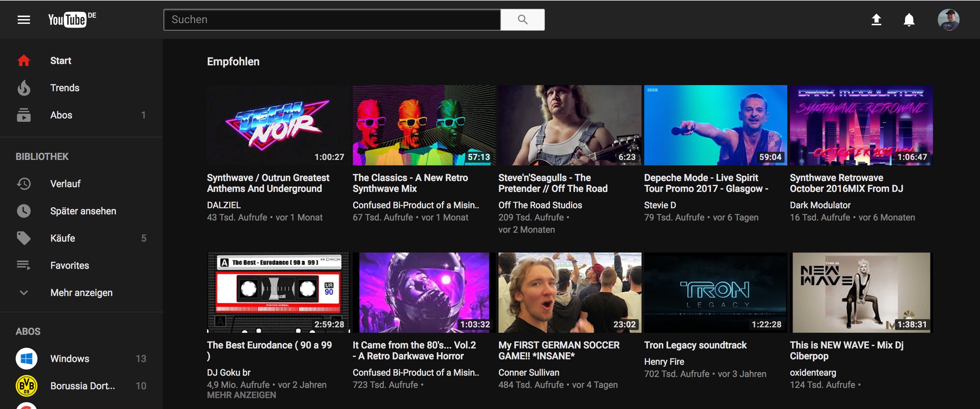Open the Tech Noir synthwave thumbnail
The width and height of the screenshot is (980, 409).
pyautogui.click(x=278, y=125)
